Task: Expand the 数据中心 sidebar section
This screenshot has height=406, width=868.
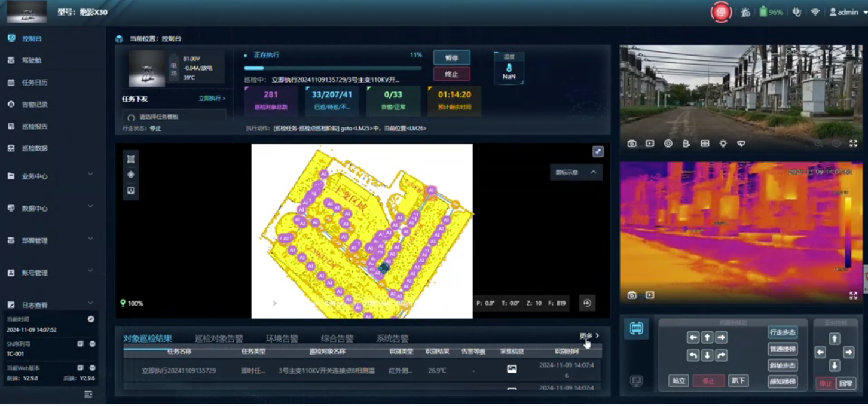Action: pyautogui.click(x=50, y=209)
